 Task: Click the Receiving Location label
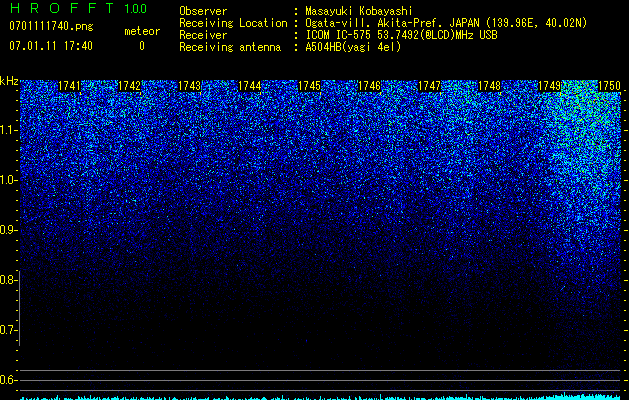pos(233,23)
